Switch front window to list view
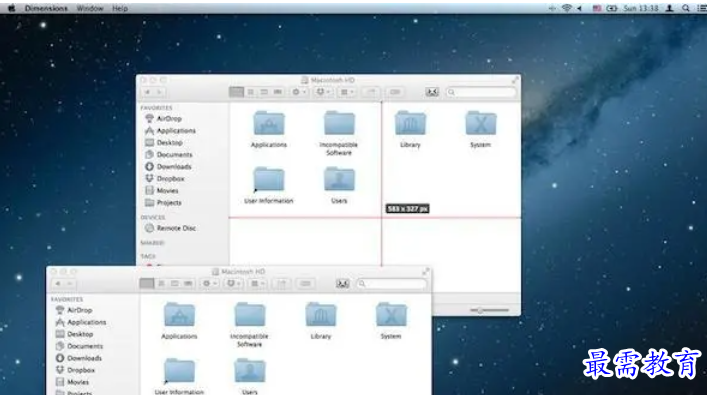The image size is (707, 395). [161, 284]
